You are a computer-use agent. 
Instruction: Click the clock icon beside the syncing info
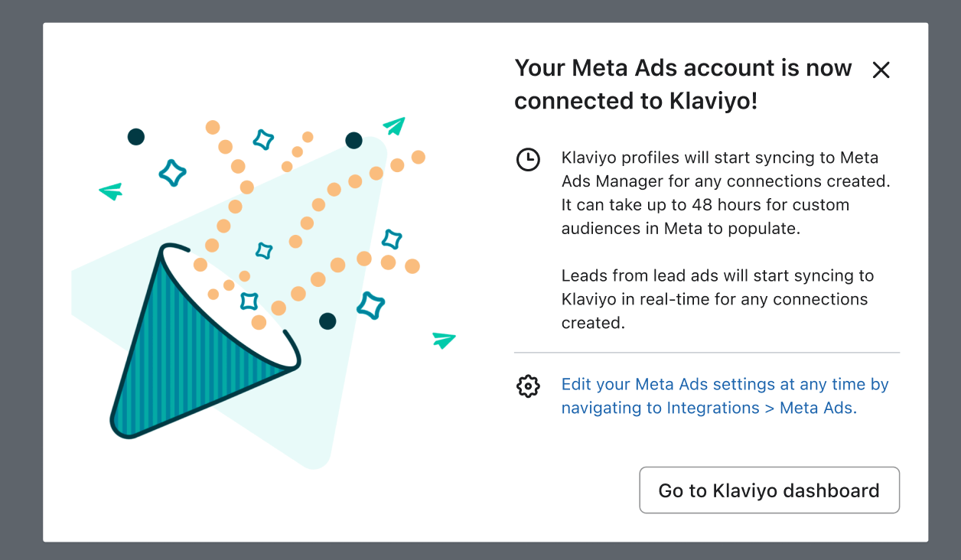point(528,160)
